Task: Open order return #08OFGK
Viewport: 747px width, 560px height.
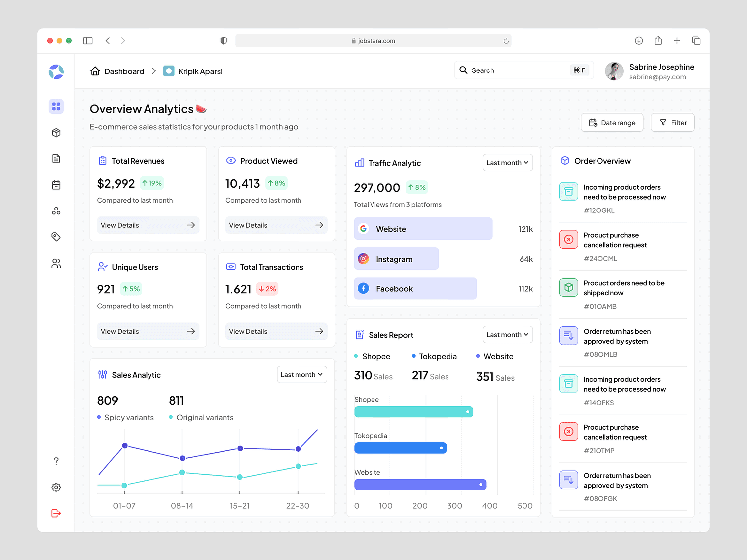Action: click(623, 487)
